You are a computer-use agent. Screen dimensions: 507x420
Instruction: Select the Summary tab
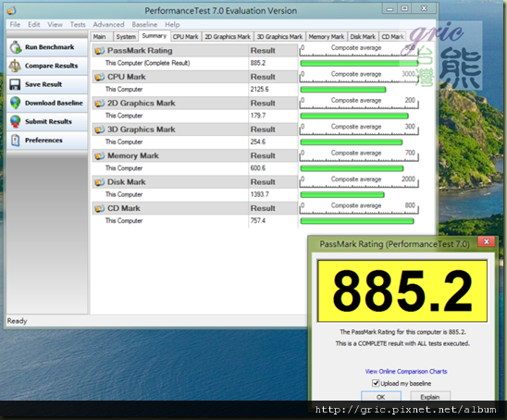click(x=155, y=36)
